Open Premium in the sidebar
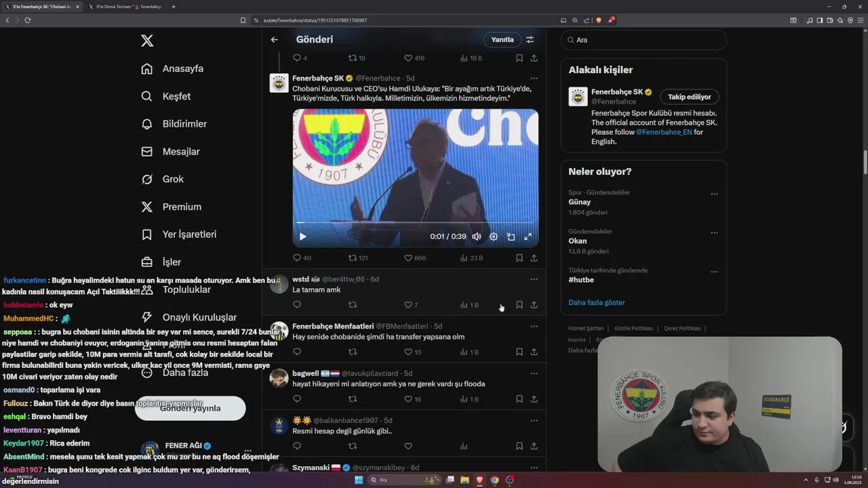This screenshot has height=488, width=868. (x=171, y=207)
